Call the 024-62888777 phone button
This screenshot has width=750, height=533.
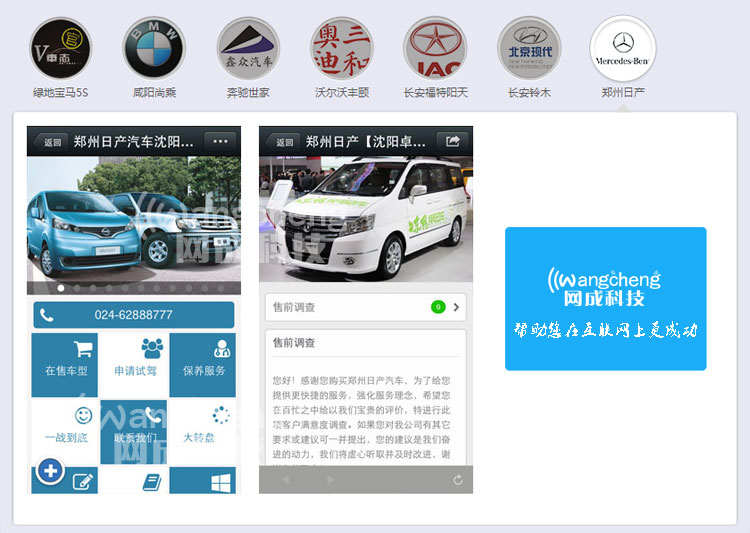(x=134, y=315)
